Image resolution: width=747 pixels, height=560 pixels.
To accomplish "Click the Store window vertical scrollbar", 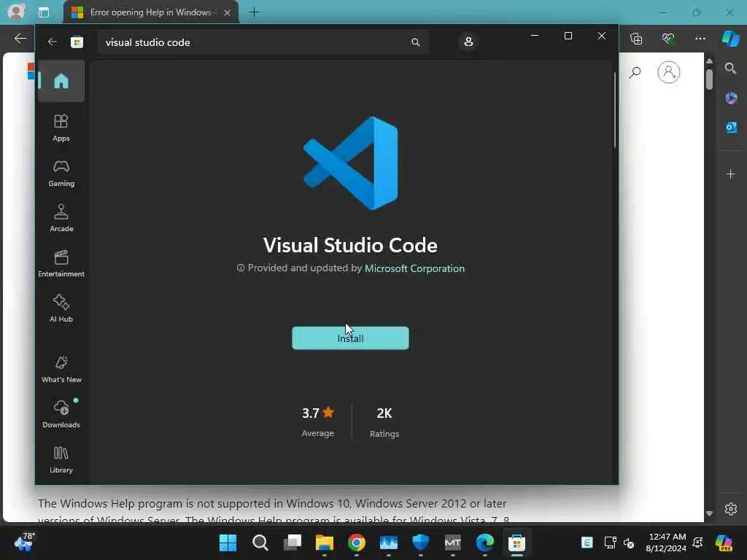I will pyautogui.click(x=614, y=109).
